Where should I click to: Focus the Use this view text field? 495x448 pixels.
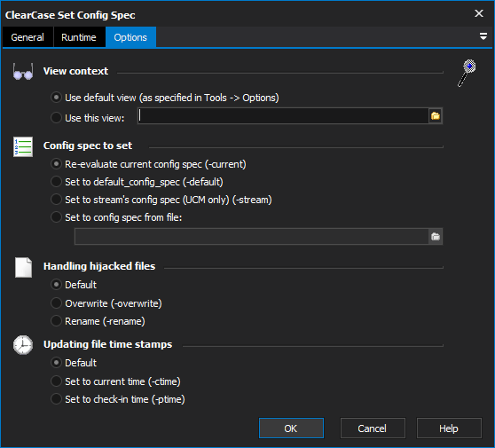coord(283,116)
